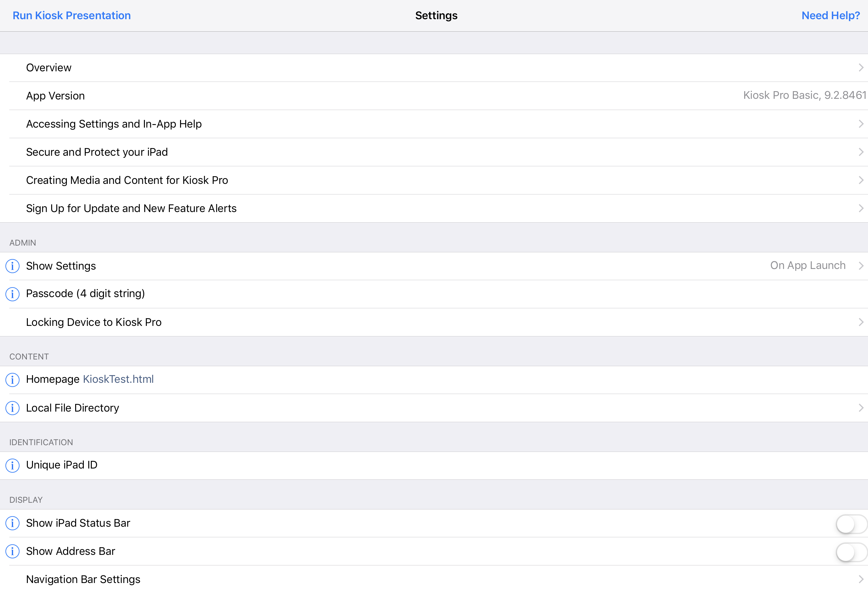Viewport: 868px width, 591px height.
Task: Open Local File Directory chevron
Action: pos(861,408)
